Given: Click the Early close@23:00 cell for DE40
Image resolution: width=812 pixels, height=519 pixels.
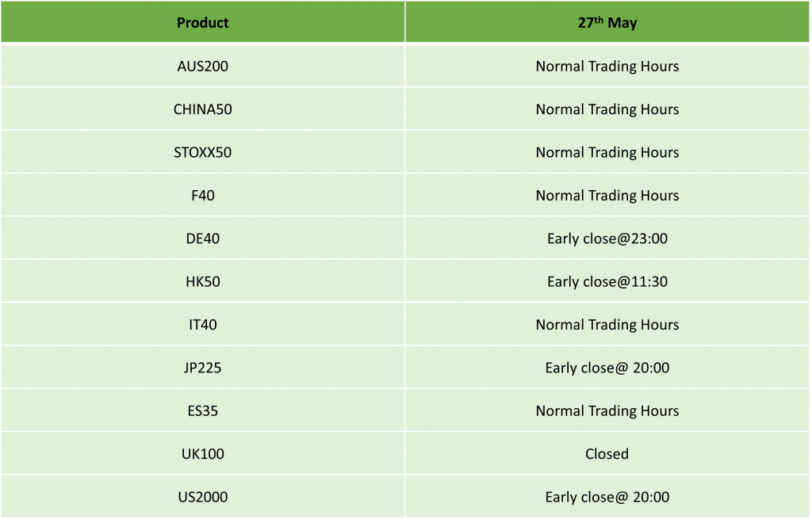Looking at the screenshot, I should click(607, 238).
